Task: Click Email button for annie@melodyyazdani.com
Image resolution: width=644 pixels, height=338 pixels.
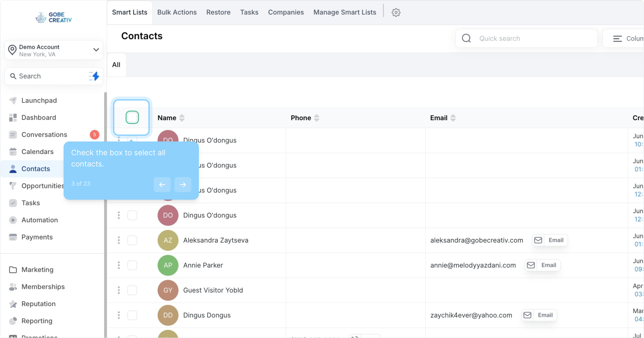Action: pos(543,265)
